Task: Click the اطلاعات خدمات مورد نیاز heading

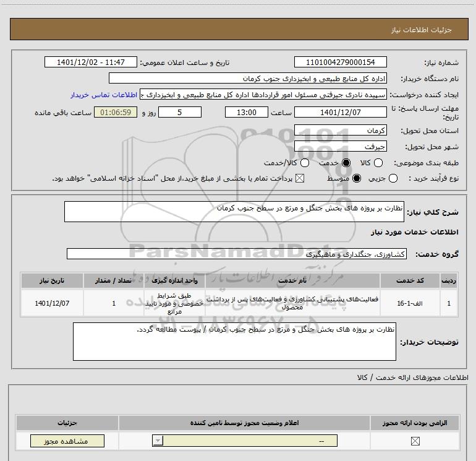Action: coord(414,232)
